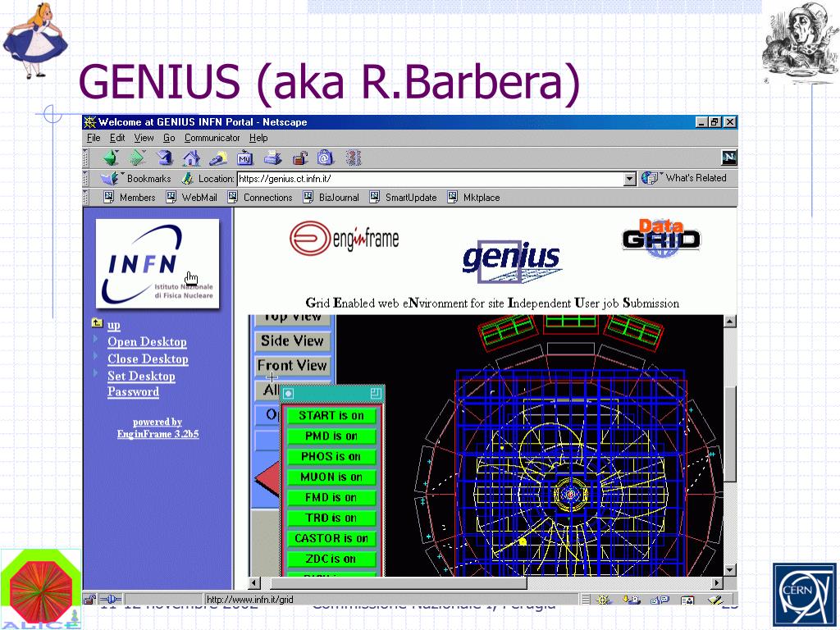Image resolution: width=840 pixels, height=630 pixels.
Task: Open the Mktplace personal toolbar bookmark
Action: [x=473, y=197]
